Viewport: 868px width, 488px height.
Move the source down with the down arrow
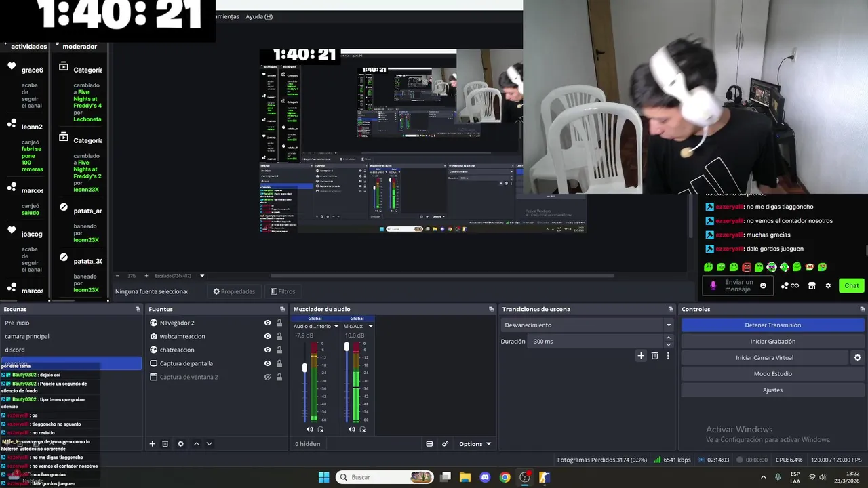point(209,444)
